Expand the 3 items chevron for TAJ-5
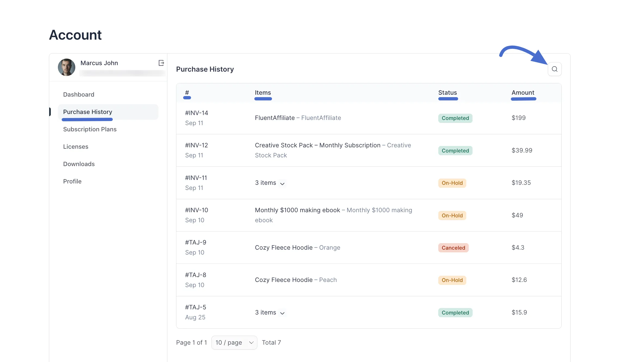The width and height of the screenshot is (644, 362). (282, 313)
